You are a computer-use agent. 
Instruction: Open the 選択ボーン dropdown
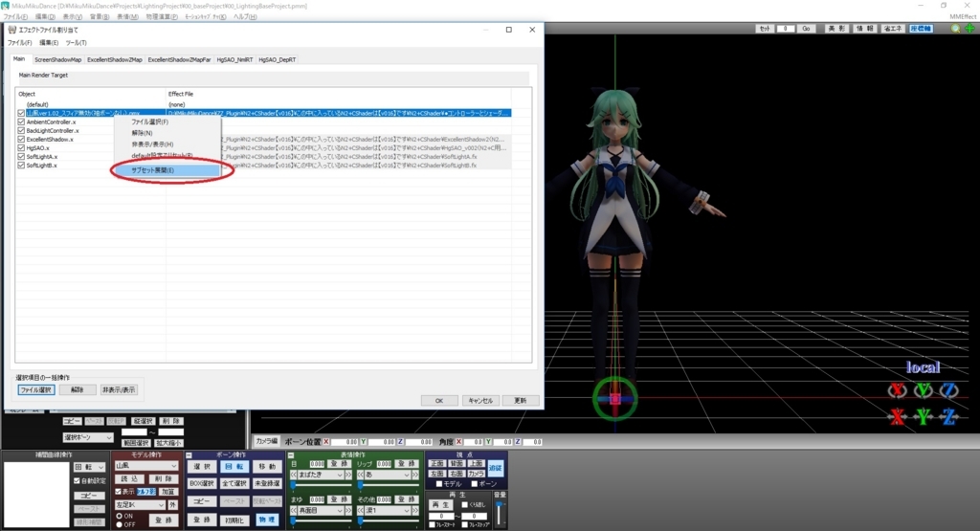(x=88, y=437)
